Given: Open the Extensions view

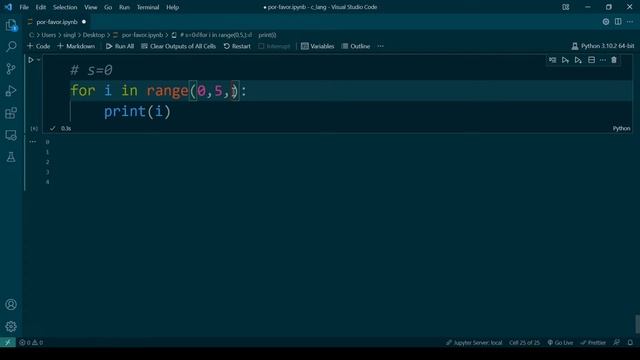Looking at the screenshot, I should pos(11,113).
